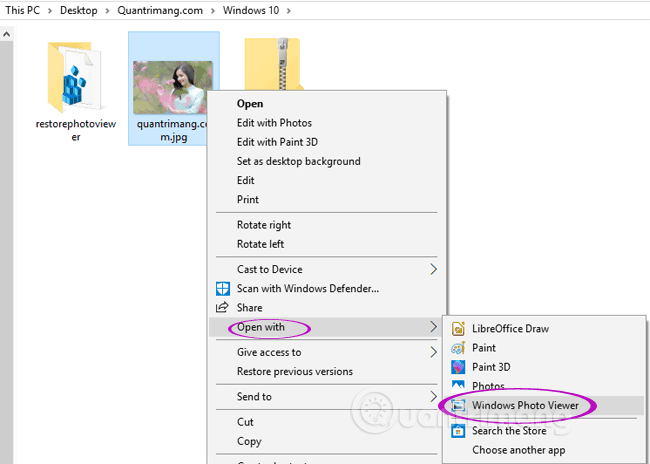650x464 pixels.
Task: Select Print in the context menu
Action: 327,199
